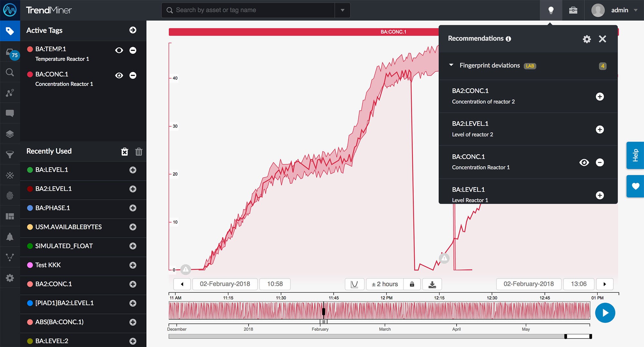Open the Help side tab
The image size is (644, 347).
pos(635,155)
